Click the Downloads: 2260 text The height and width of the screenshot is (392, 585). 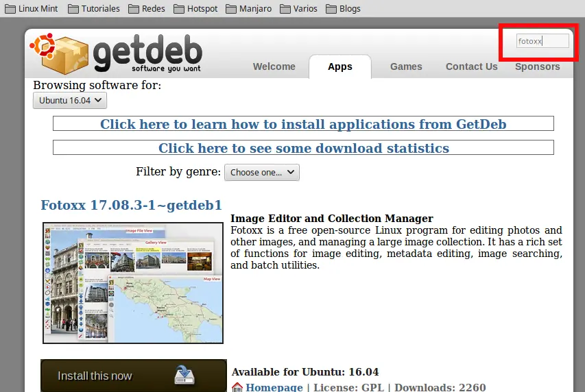440,387
